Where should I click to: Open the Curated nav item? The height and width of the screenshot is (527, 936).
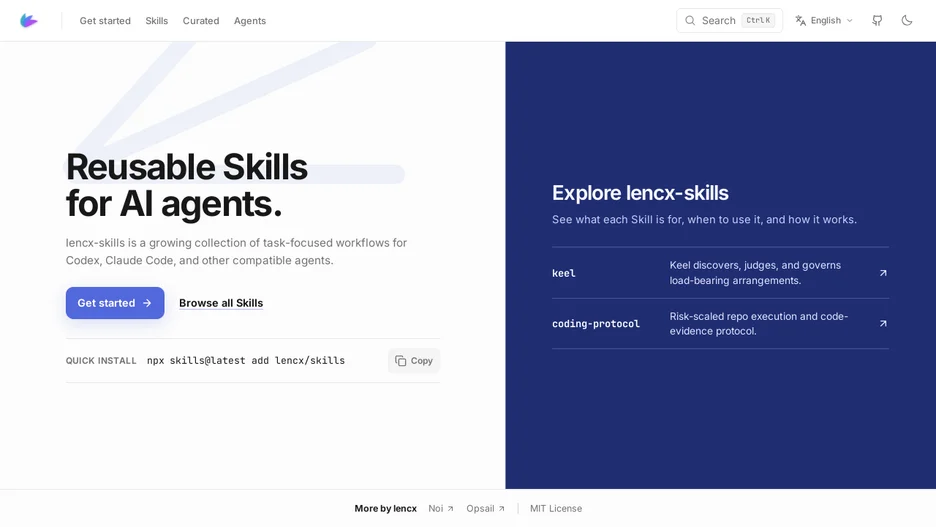click(x=201, y=21)
